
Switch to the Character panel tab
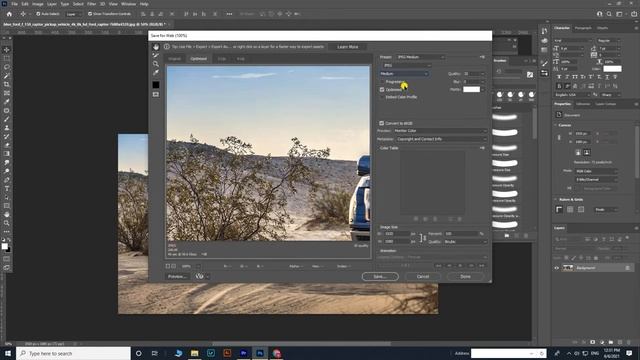(x=562, y=28)
